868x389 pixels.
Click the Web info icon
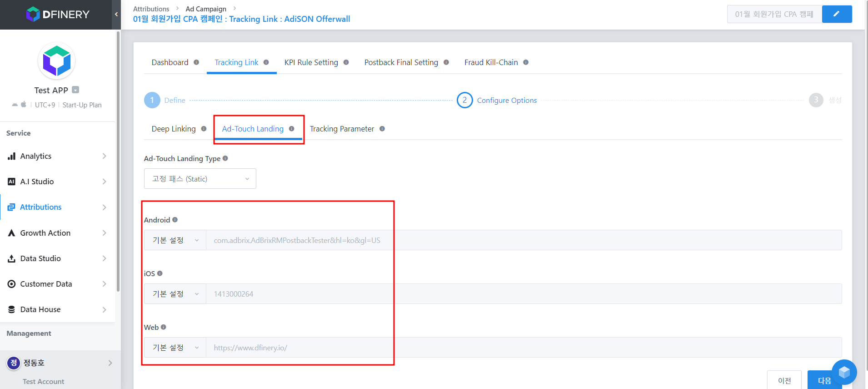[164, 327]
